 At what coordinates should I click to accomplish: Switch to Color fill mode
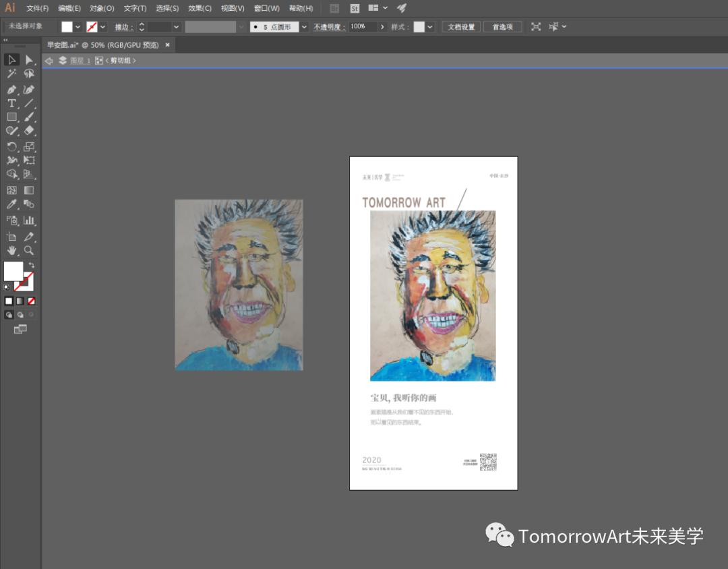pyautogui.click(x=9, y=301)
